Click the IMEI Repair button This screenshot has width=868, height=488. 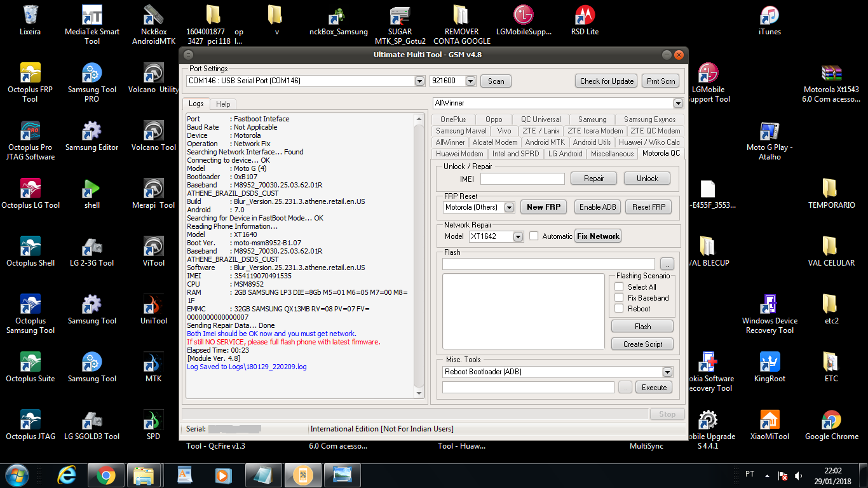pos(594,179)
